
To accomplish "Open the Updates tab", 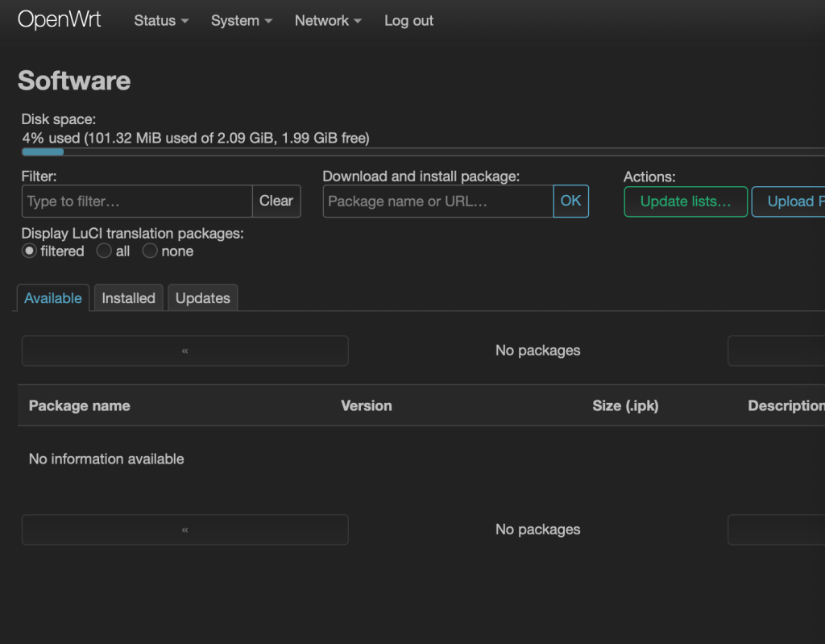I will click(202, 298).
